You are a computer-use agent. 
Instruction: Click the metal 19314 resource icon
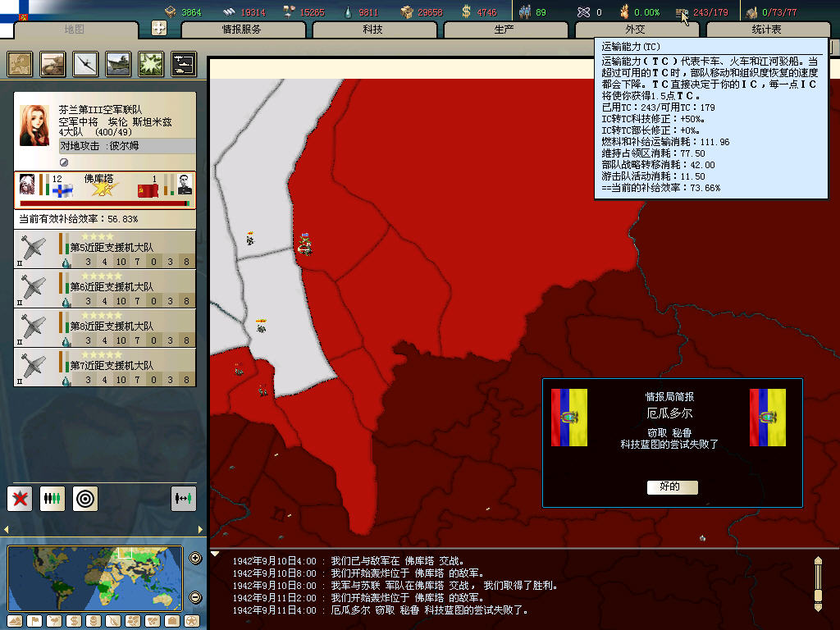pos(230,11)
